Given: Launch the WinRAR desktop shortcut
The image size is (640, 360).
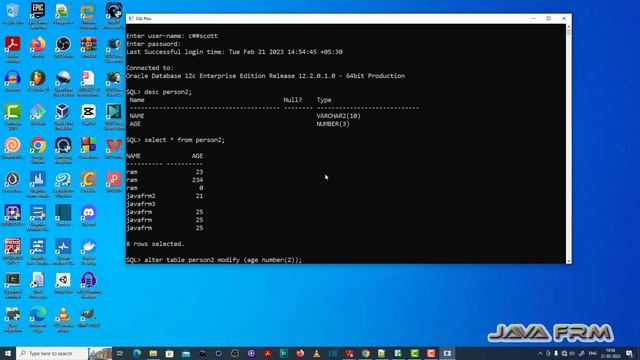Looking at the screenshot, I should pos(88,46).
